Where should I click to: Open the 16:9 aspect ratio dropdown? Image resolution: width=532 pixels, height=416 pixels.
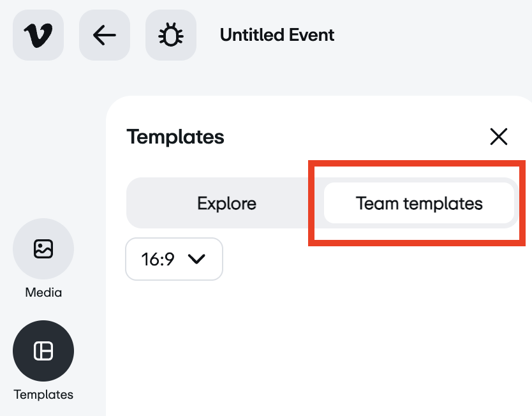[x=174, y=259]
